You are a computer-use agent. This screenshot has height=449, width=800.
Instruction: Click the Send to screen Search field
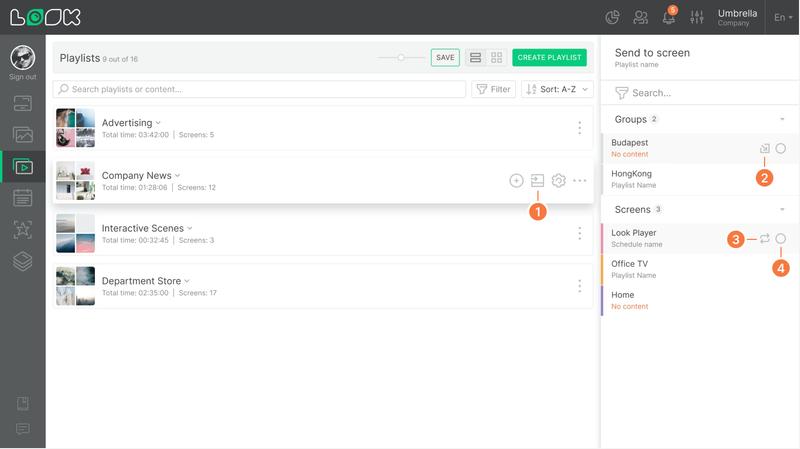[x=699, y=93]
